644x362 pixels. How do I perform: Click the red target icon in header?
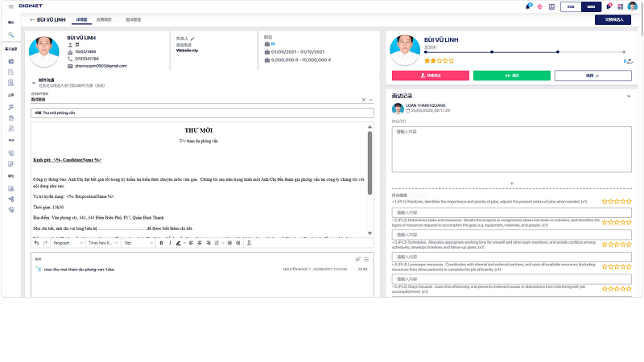(539, 6)
